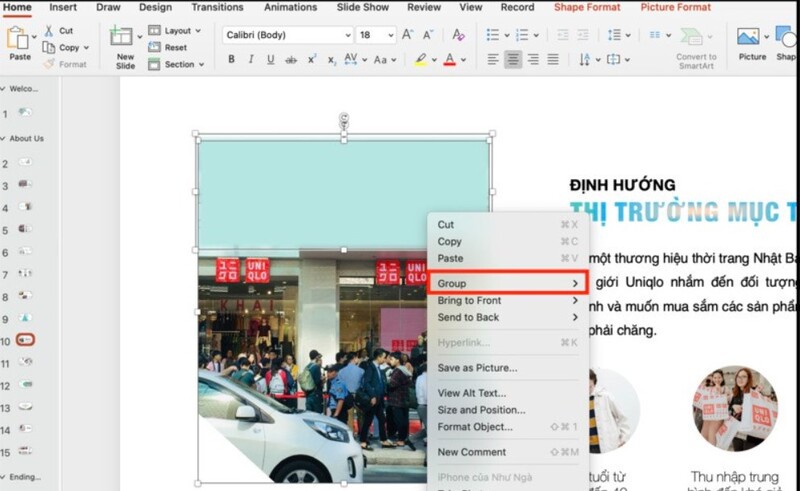Click the Clear Formatting icon
The image size is (800, 491).
(458, 35)
